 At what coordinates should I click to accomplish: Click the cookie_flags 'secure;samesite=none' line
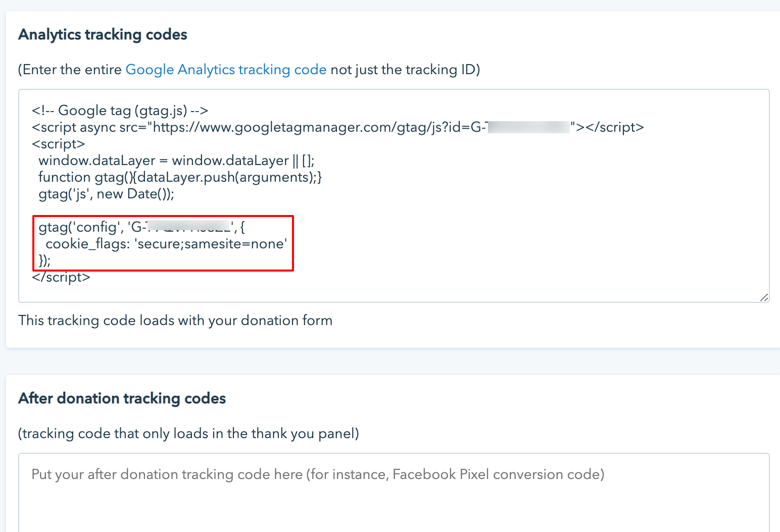coord(166,244)
